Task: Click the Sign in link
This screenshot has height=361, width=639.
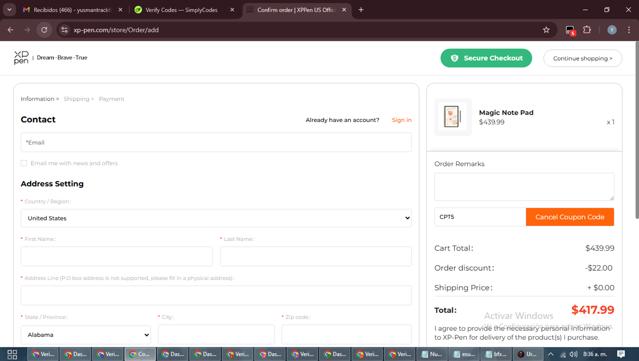Action: [x=401, y=120]
